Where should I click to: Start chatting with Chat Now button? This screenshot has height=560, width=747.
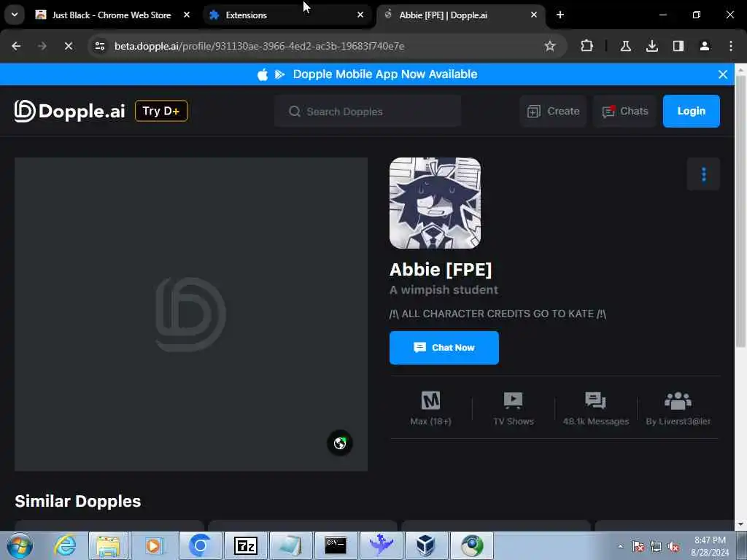tap(444, 348)
